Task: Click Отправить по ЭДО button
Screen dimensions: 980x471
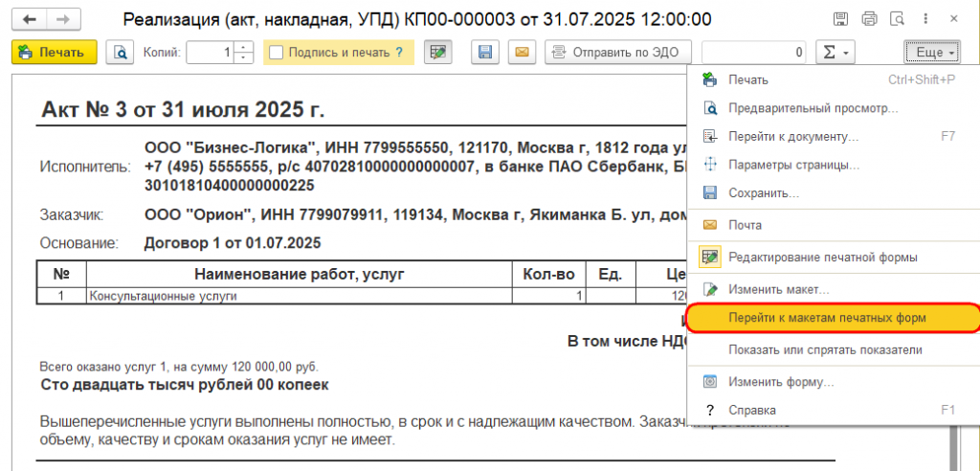Action: tap(618, 53)
